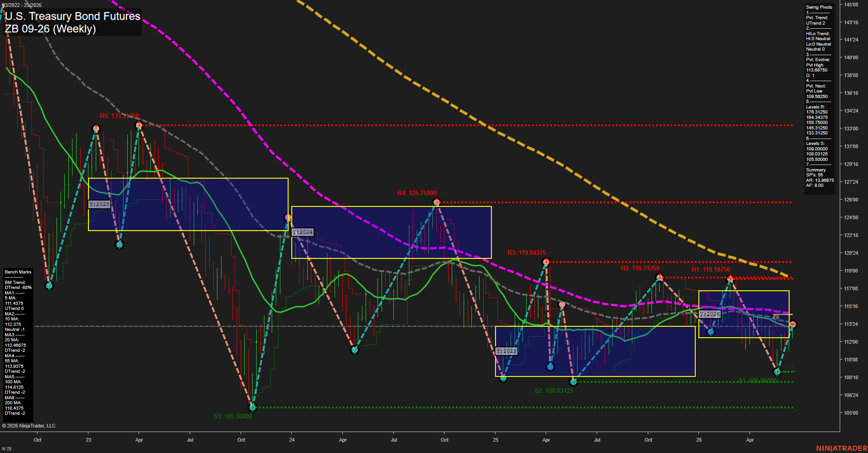868x453 pixels.
Task: Select the 26 year tick on time axis
Action: coord(699,440)
